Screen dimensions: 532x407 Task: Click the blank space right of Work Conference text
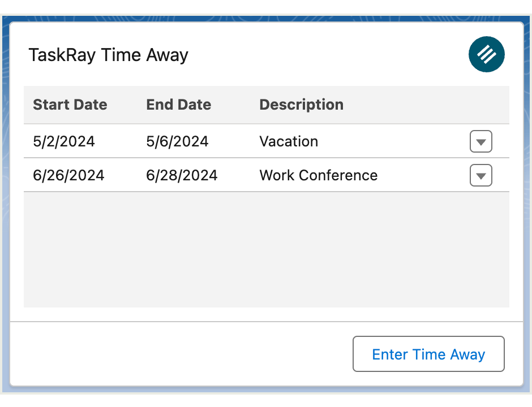[x=423, y=175]
